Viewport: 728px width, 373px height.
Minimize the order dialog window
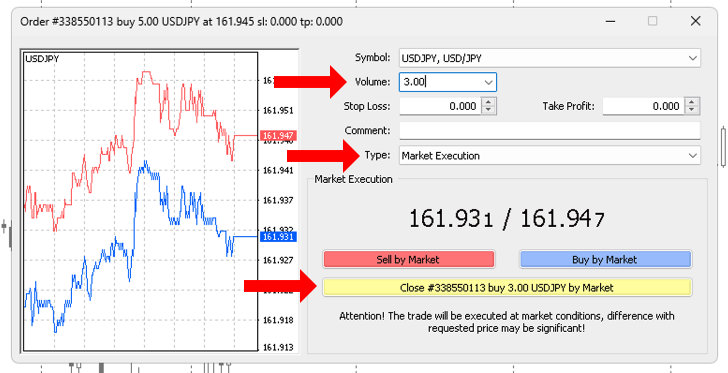[x=611, y=21]
